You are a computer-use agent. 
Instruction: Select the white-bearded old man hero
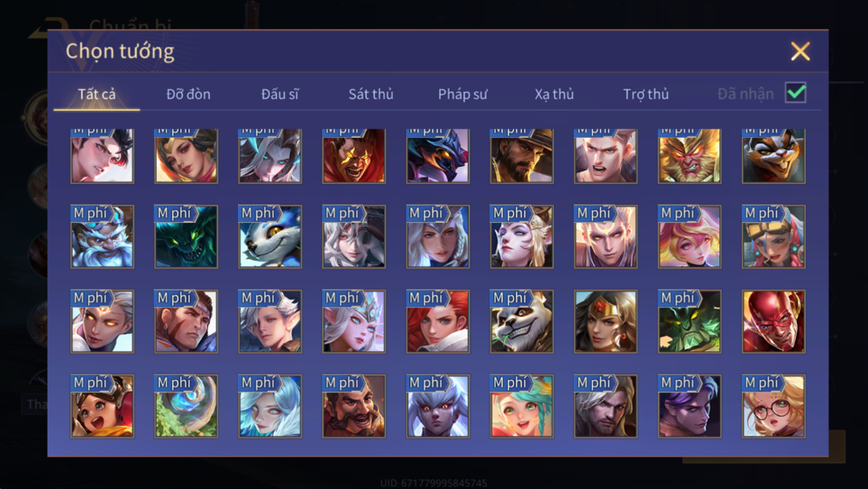(x=102, y=237)
